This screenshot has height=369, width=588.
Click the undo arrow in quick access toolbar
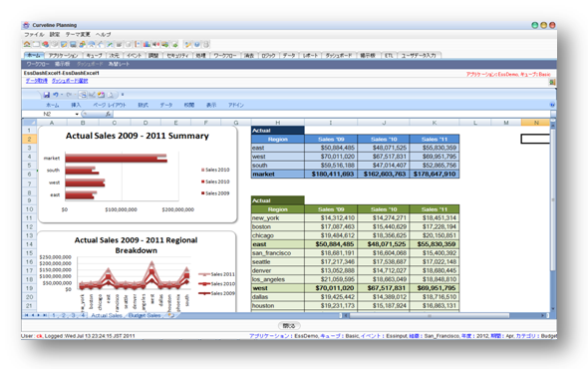(56, 95)
